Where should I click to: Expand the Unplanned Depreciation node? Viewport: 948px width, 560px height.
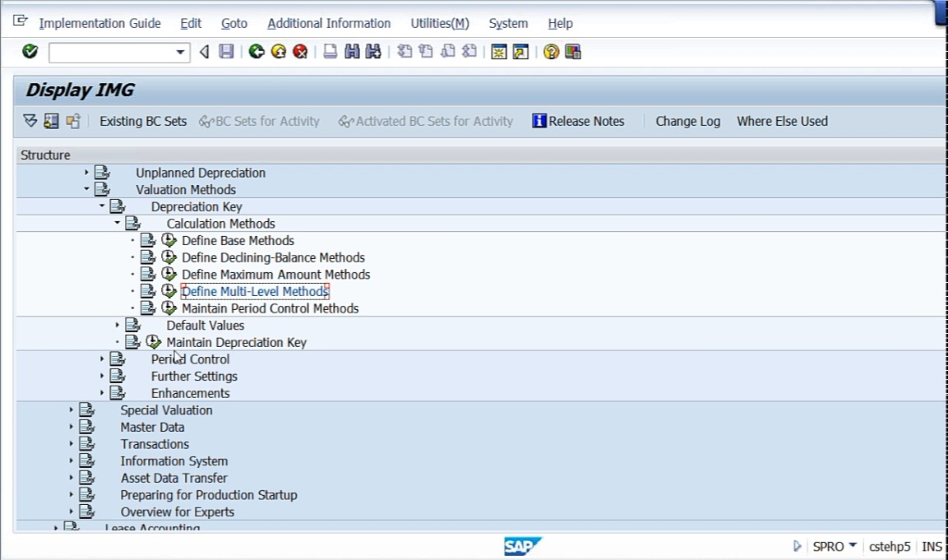pyautogui.click(x=86, y=173)
